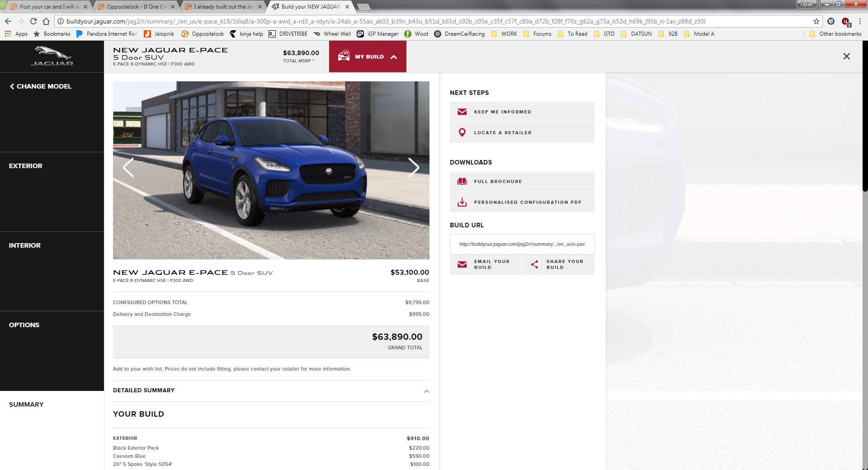The height and width of the screenshot is (470, 868).
Task: Click Keep Me Informed
Action: click(522, 112)
